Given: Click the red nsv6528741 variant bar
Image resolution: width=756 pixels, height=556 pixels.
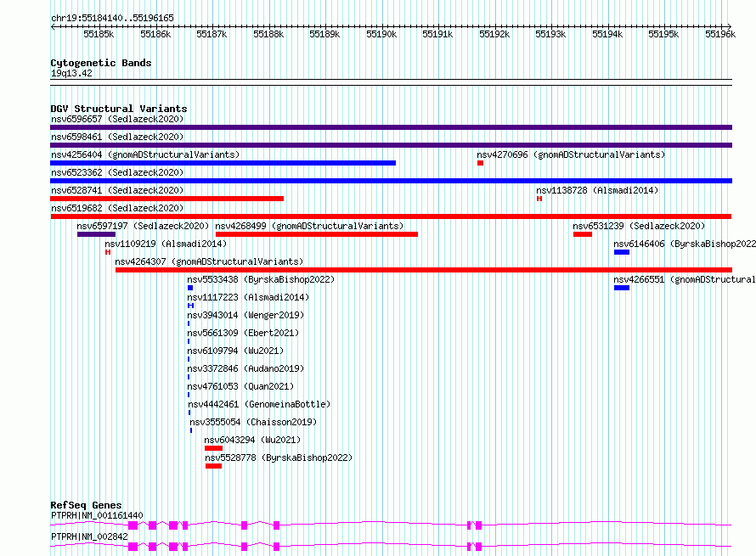Looking at the screenshot, I should pyautogui.click(x=166, y=199).
